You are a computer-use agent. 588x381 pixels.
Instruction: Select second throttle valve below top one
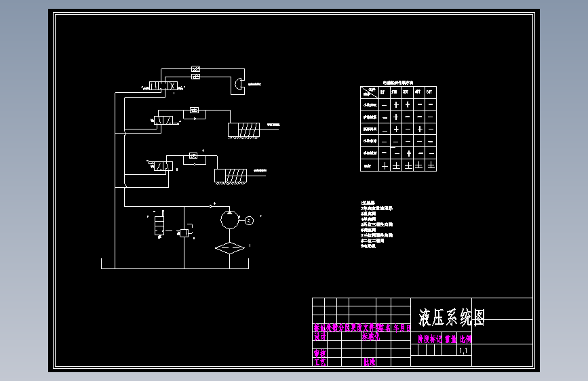196,77
